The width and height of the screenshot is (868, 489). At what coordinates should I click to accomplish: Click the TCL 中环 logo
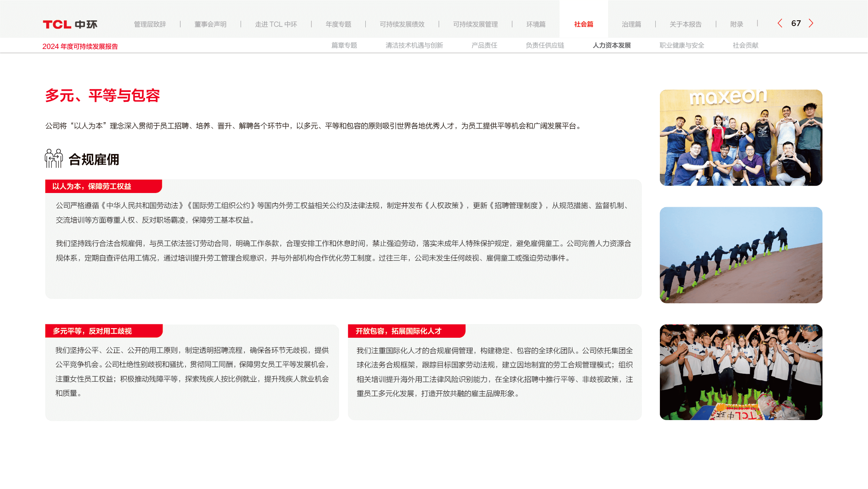click(x=70, y=25)
